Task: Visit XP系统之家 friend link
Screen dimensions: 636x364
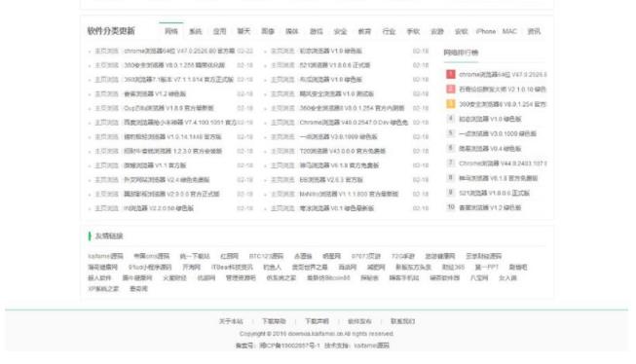Action: coord(103,289)
